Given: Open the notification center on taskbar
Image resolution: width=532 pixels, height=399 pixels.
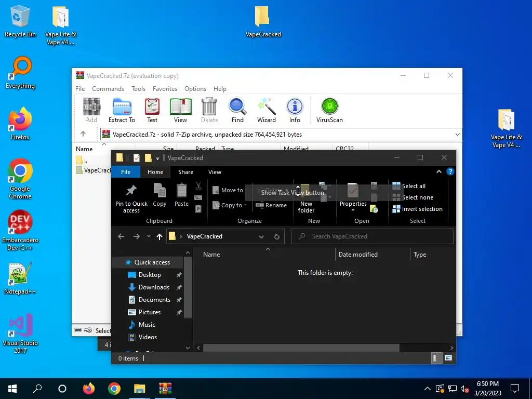Looking at the screenshot, I should [515, 389].
